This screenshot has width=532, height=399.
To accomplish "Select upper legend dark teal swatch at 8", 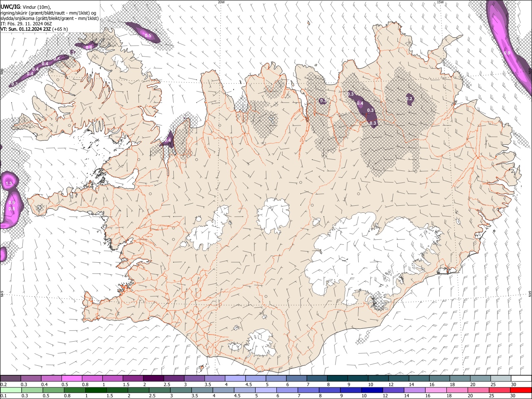I will tap(337, 378).
